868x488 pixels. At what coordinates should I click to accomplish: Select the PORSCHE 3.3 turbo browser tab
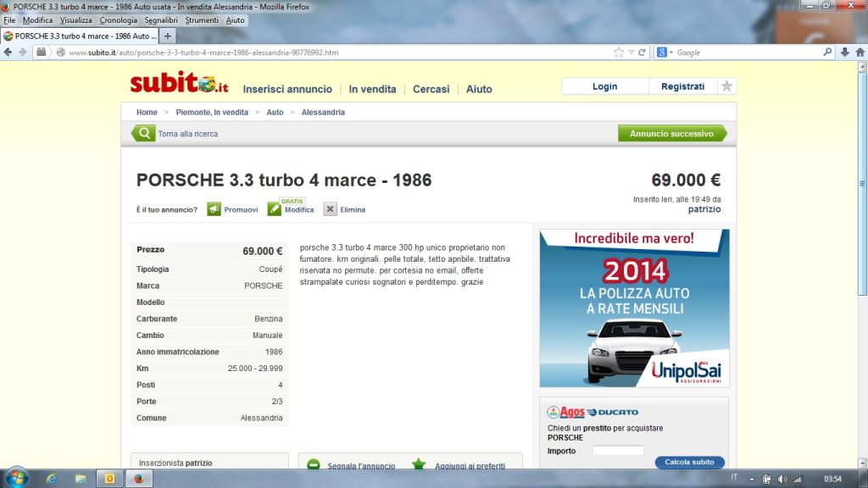coord(81,36)
